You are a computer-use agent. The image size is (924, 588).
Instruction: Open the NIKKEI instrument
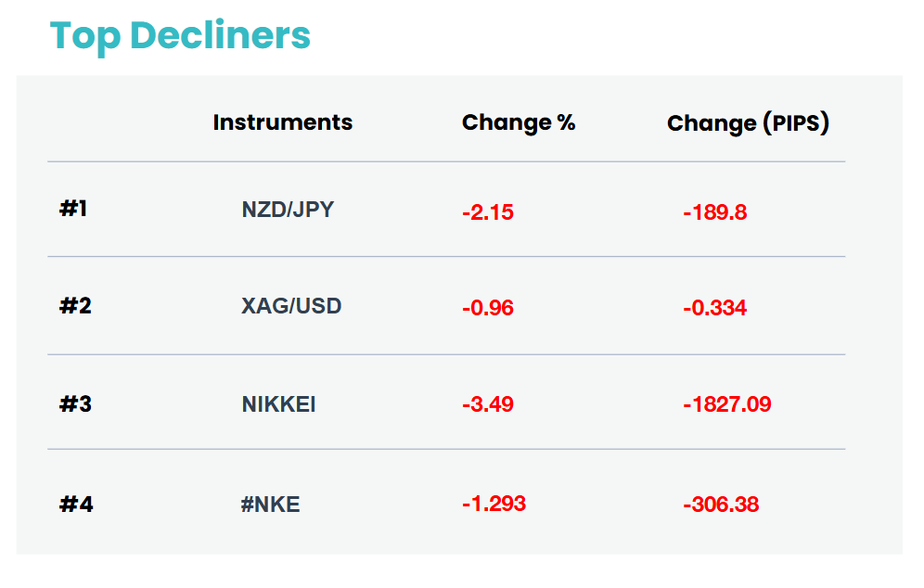click(x=278, y=404)
